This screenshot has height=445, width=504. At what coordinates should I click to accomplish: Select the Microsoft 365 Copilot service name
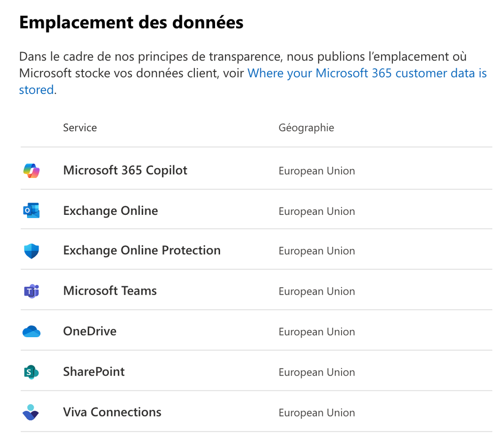pos(125,171)
